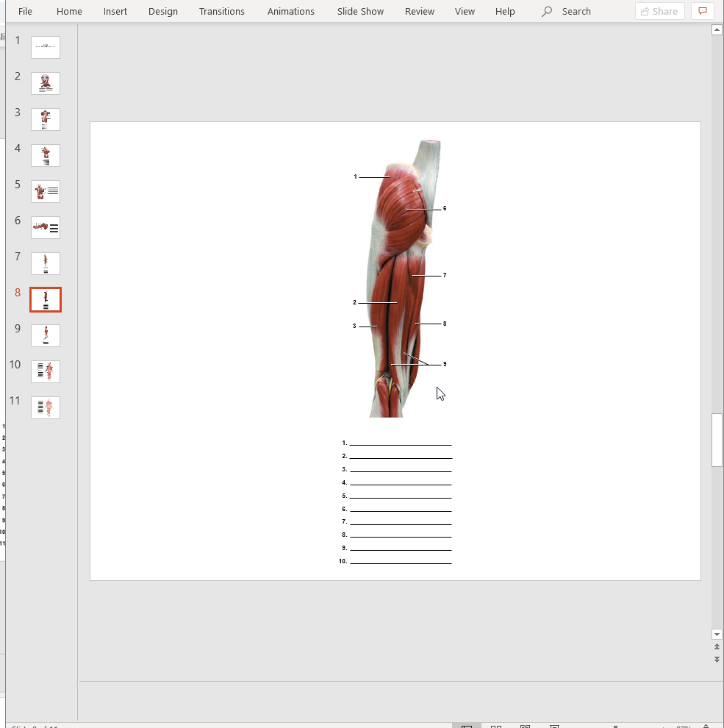Click label 8 on the muscle diagram
724x728 pixels.
[x=445, y=324]
